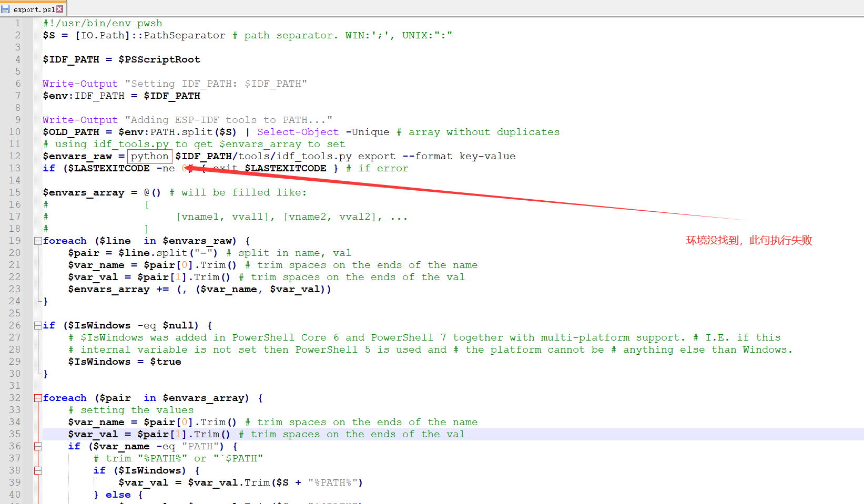Click '$envars_array +=' on line 23
The width and height of the screenshot is (864, 504).
click(x=118, y=289)
